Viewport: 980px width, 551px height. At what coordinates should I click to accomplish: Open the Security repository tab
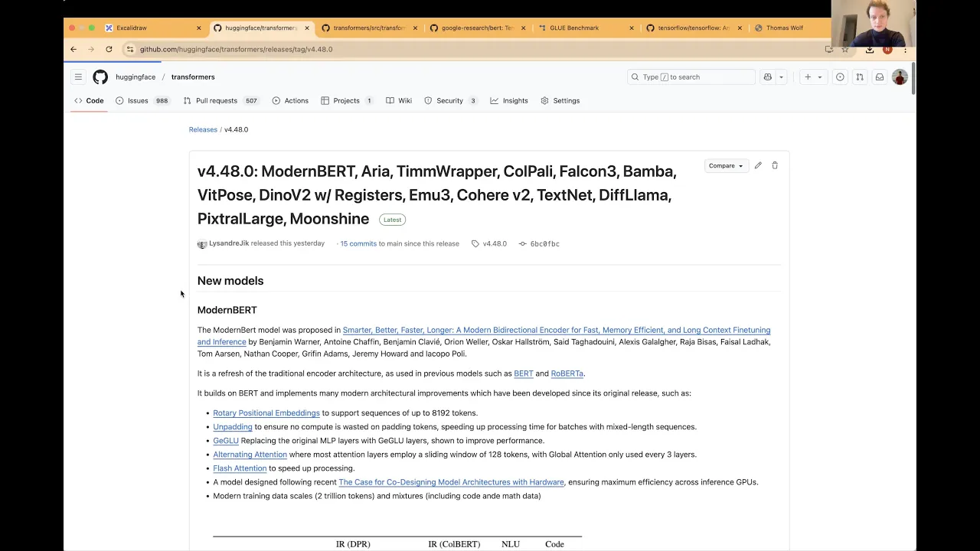tap(451, 100)
